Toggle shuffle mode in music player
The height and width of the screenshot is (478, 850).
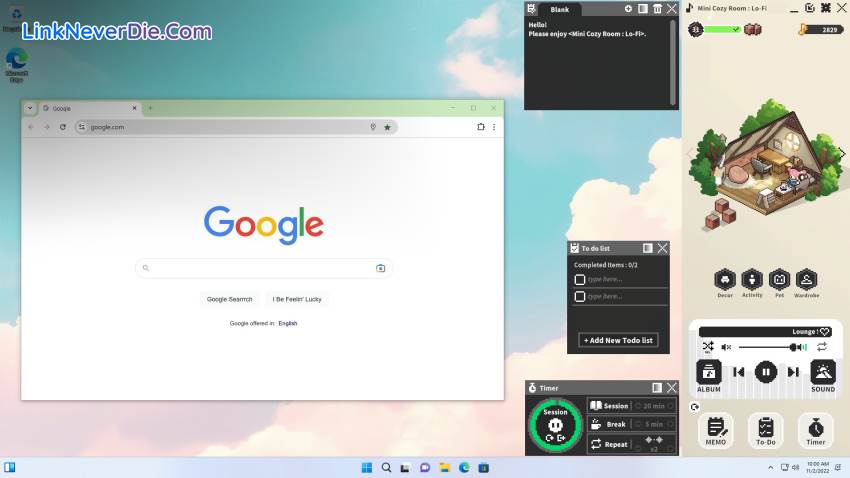[x=708, y=347]
